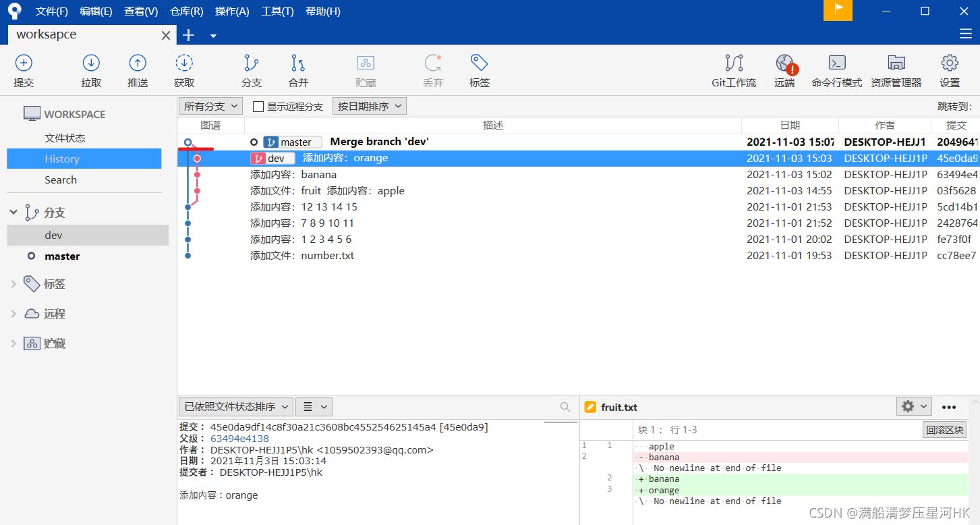Open the 帮助(H) menu

coord(323,11)
